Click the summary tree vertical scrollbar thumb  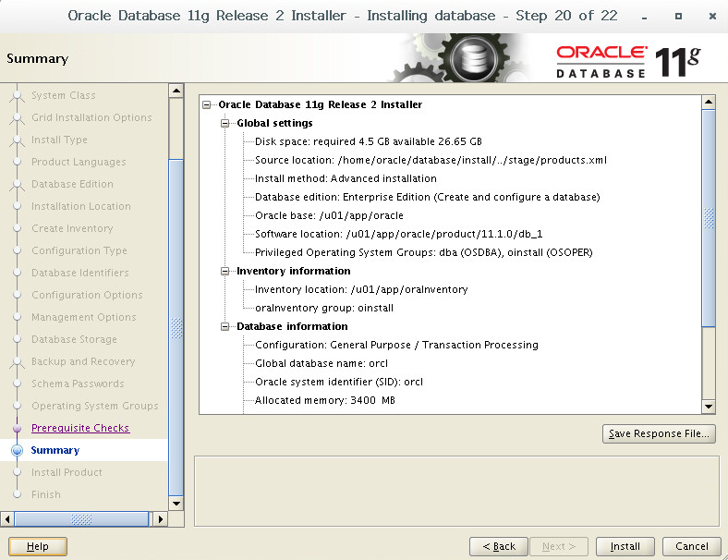(709, 218)
